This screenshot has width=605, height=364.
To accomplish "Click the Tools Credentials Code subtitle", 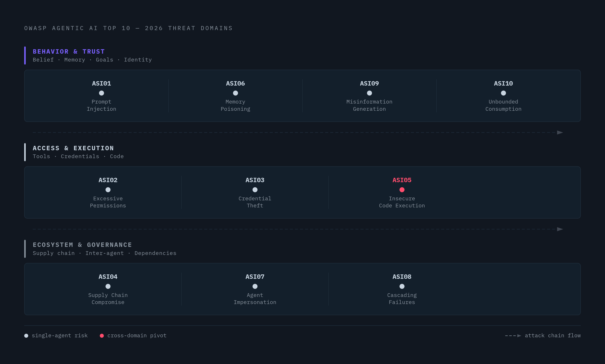I will click(x=78, y=156).
